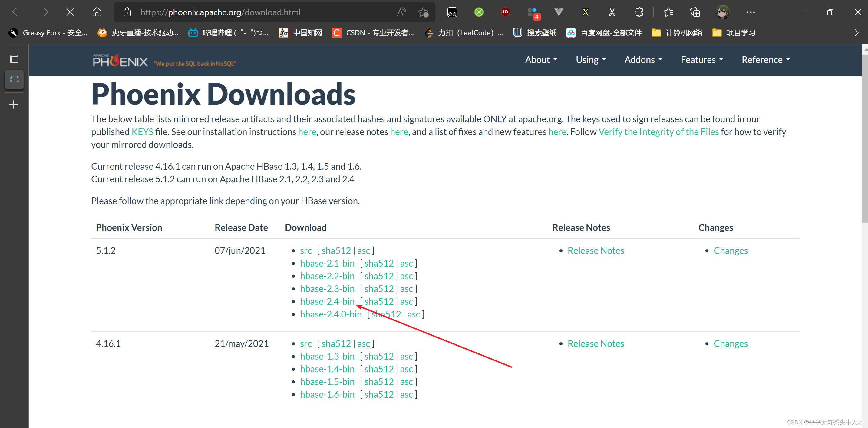Open the published KEYS file link
The height and width of the screenshot is (428, 868).
pos(142,132)
